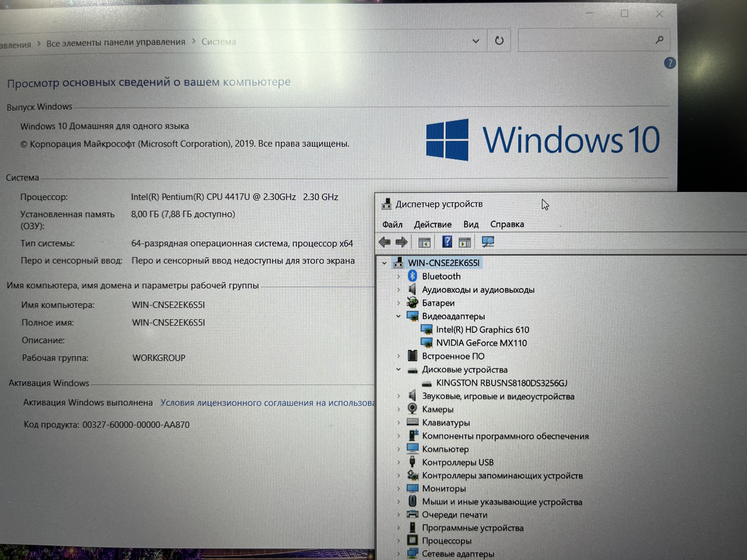Collapse the Дисковые устройства category
747x560 pixels.
point(399,370)
